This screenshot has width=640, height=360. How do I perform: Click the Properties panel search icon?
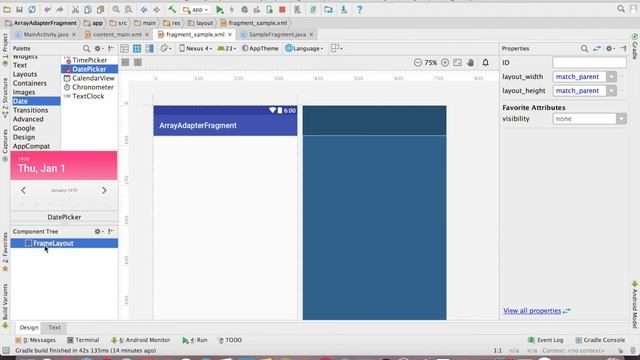(584, 49)
